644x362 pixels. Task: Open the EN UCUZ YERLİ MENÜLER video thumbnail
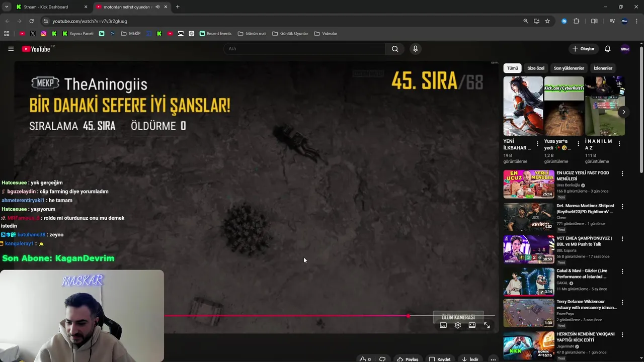click(529, 184)
